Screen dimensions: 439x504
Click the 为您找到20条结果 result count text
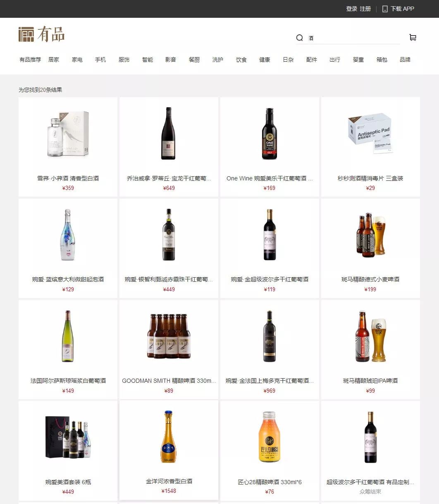point(40,90)
